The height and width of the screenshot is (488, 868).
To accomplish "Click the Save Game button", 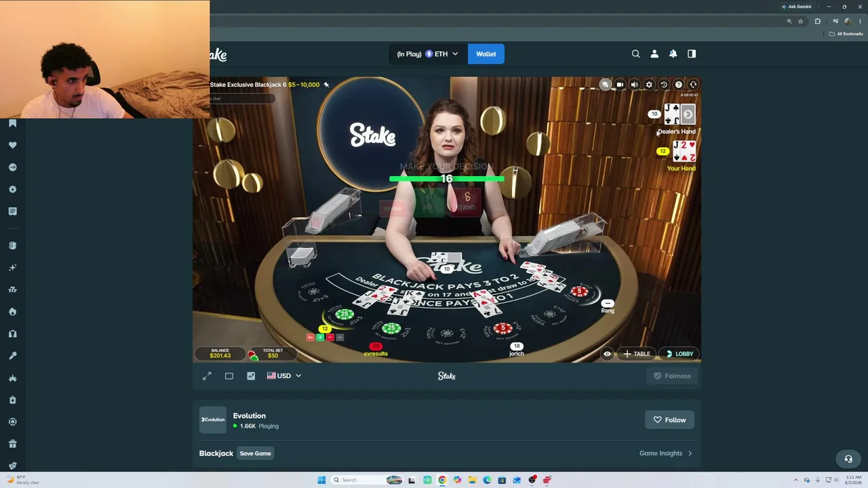I will point(255,453).
